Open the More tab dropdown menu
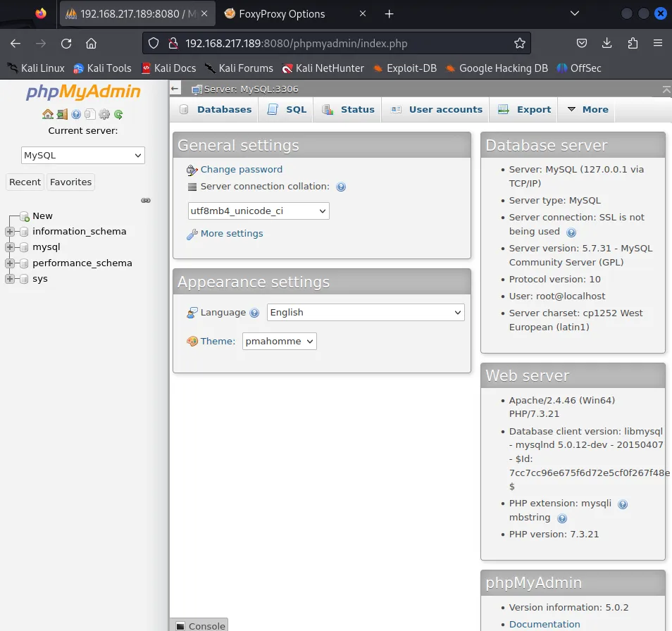This screenshot has height=631, width=672. coord(587,110)
